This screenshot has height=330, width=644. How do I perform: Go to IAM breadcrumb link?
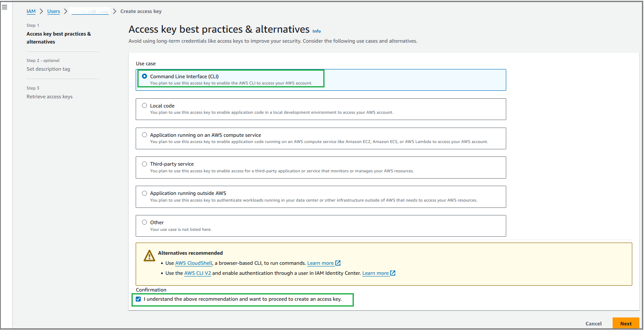31,11
